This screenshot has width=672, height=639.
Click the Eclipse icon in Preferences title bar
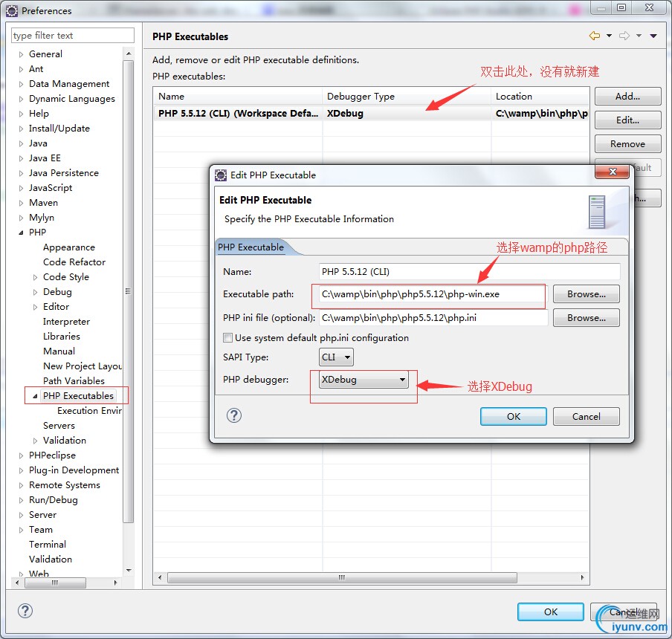coord(12,11)
